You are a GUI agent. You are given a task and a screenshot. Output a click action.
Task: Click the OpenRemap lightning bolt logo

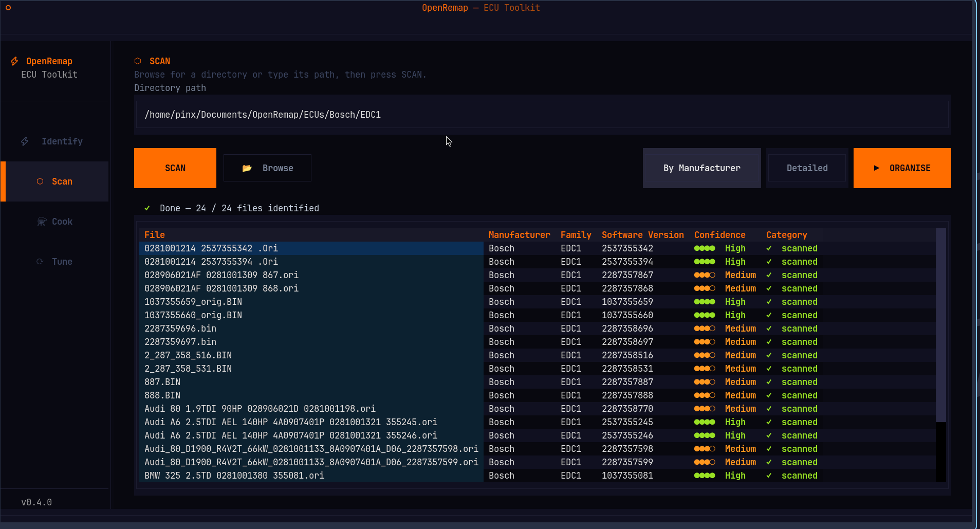pyautogui.click(x=14, y=61)
